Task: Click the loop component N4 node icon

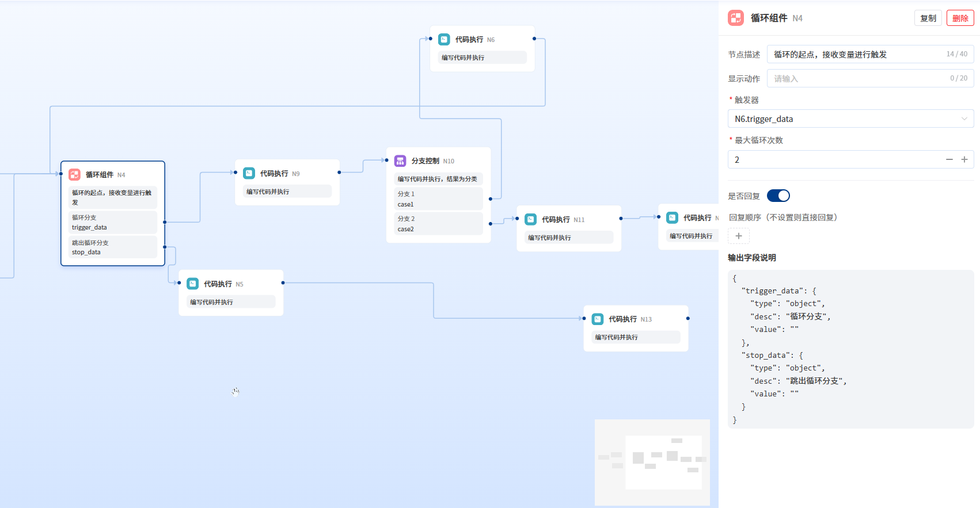Action: point(74,174)
